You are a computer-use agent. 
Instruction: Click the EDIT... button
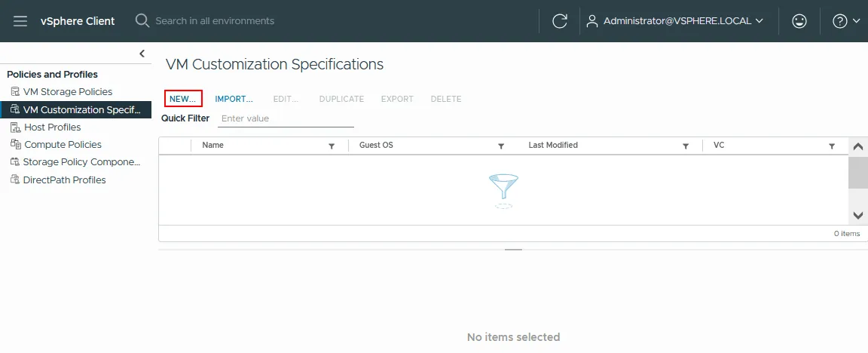coord(286,99)
